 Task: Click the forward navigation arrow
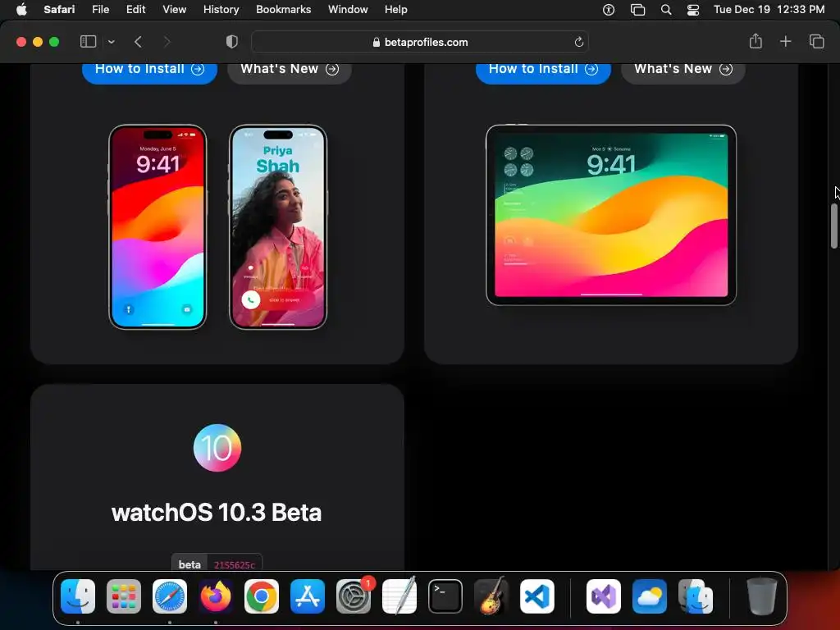coord(167,42)
